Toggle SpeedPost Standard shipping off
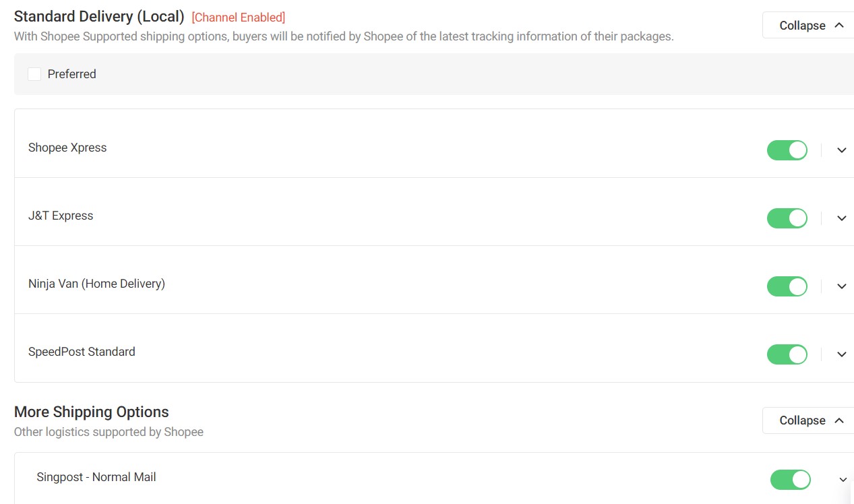The image size is (854, 504). 787,354
